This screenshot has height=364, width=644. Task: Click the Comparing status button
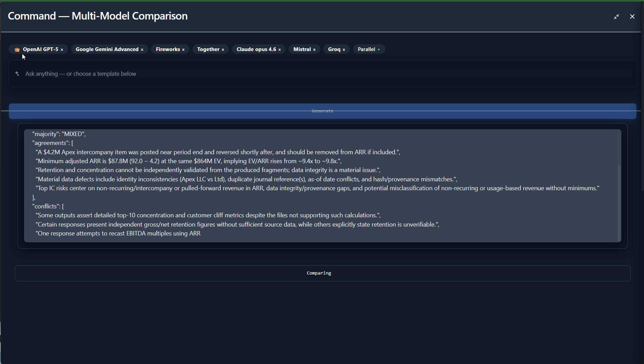323,273
